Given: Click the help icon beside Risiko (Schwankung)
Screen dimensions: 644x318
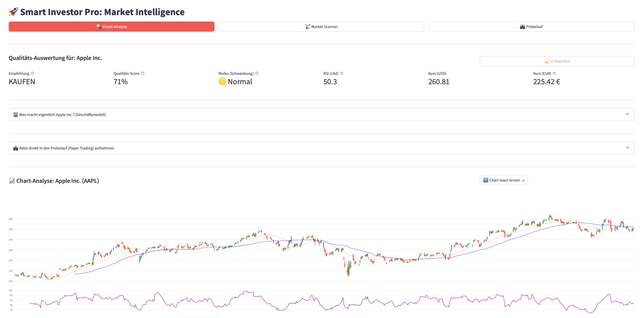Looking at the screenshot, I should tap(257, 74).
